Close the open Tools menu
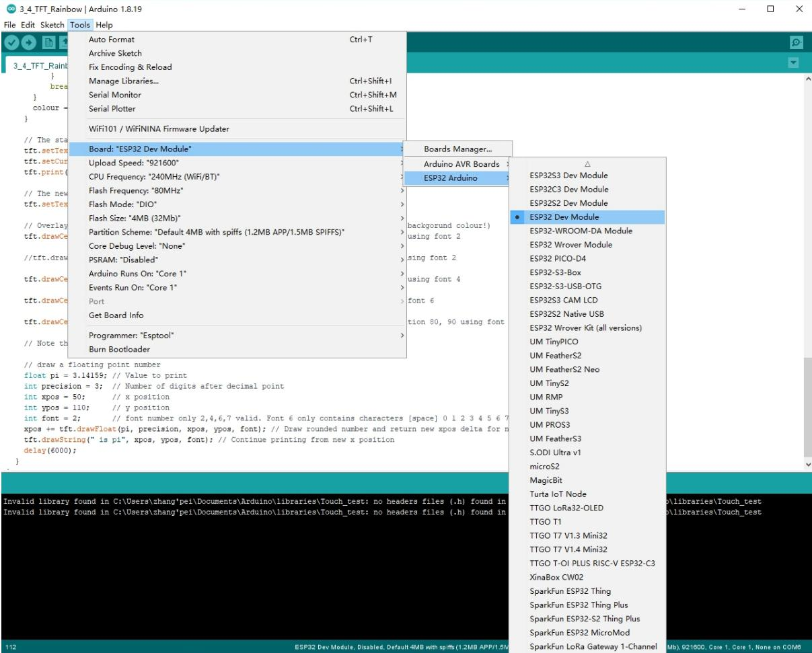This screenshot has width=812, height=653. 80,25
